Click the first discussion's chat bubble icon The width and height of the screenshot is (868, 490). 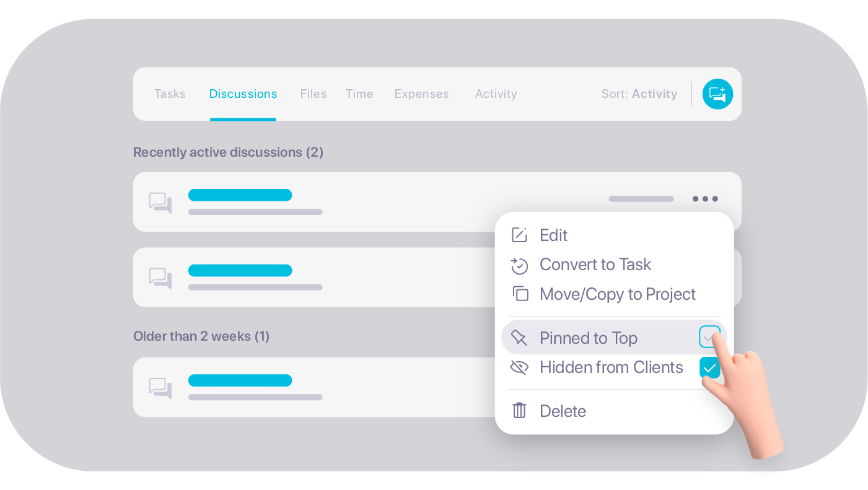(x=160, y=203)
